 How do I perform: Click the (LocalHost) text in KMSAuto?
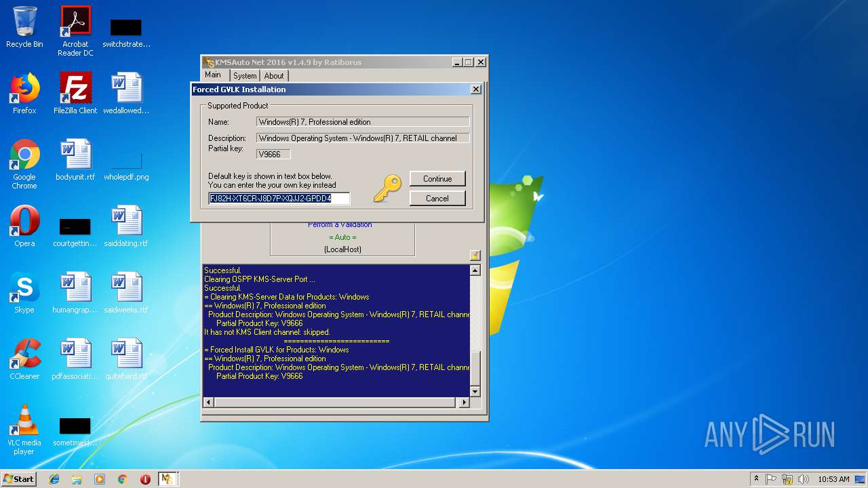[x=342, y=249]
